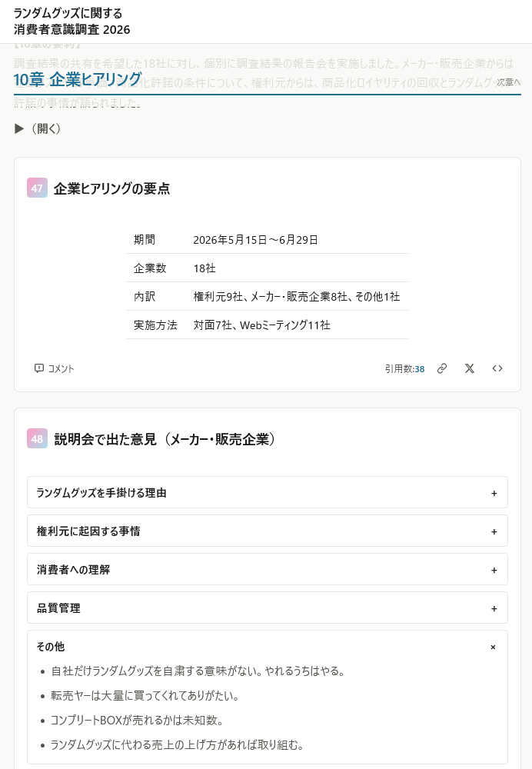Click the × icon on その他

click(494, 647)
